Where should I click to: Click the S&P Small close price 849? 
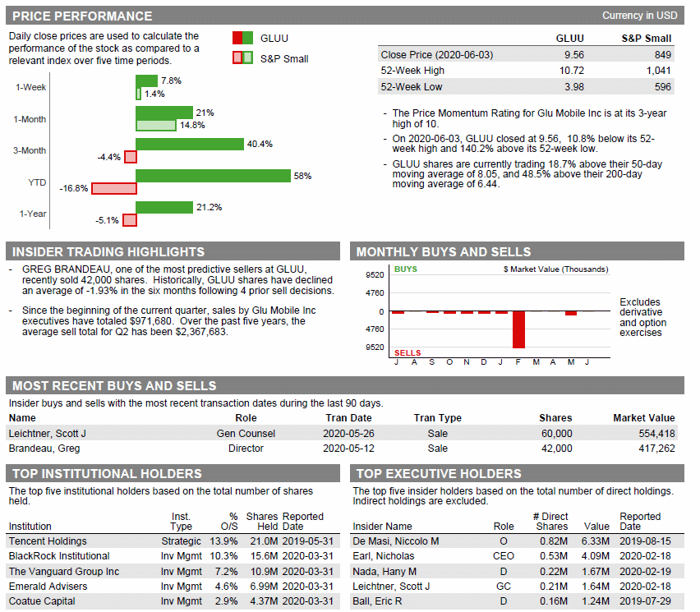tap(663, 55)
